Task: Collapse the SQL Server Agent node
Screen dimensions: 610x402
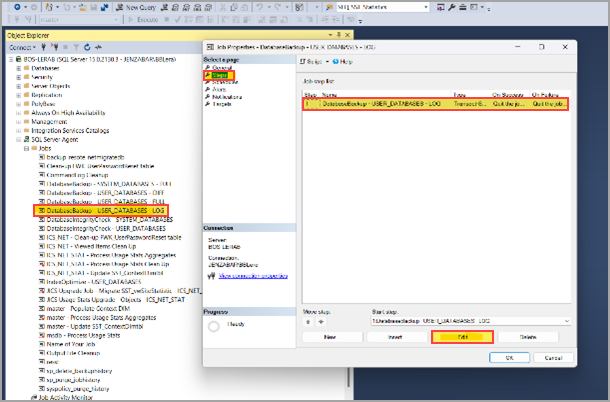Action: 18,140
